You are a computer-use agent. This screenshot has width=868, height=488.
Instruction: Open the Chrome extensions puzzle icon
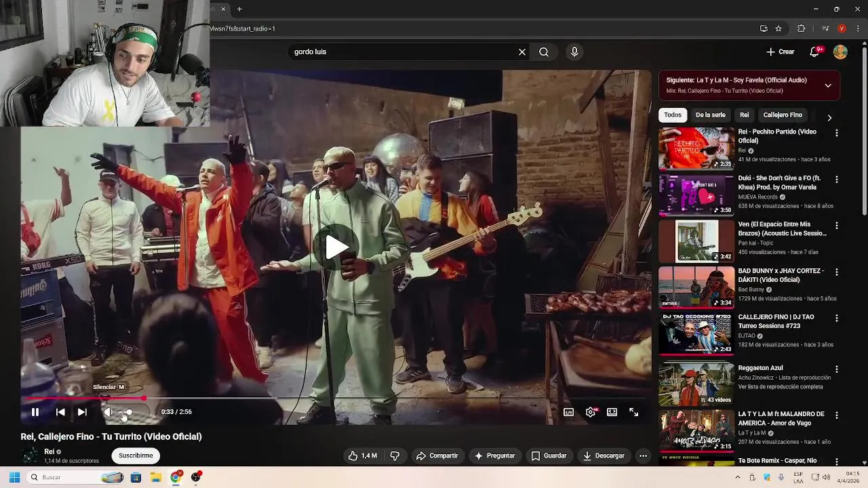(x=801, y=28)
